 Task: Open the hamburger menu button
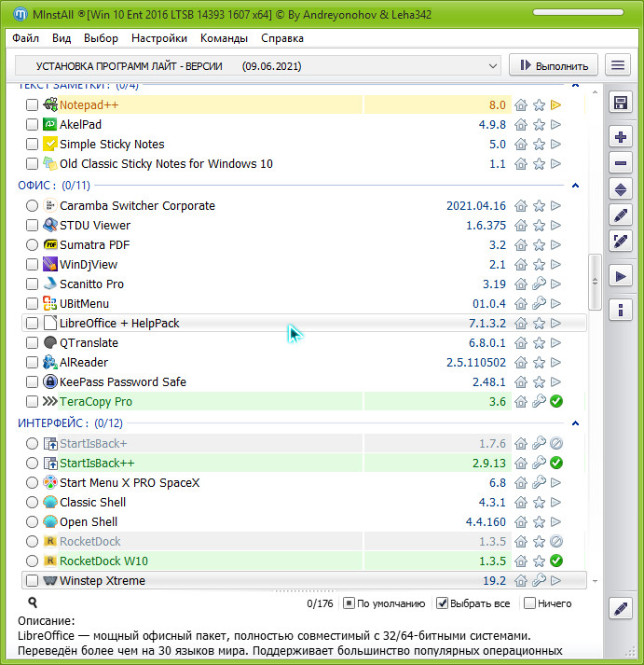point(617,65)
